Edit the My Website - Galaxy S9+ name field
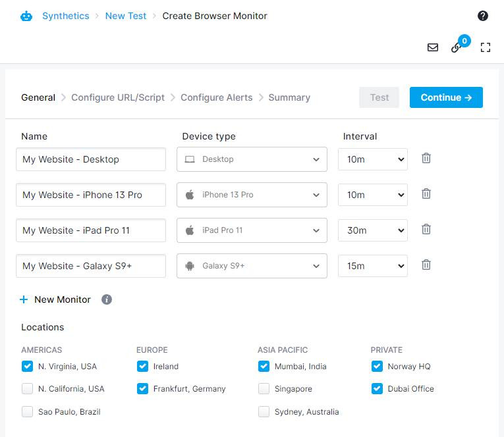504x437 pixels. coord(91,266)
